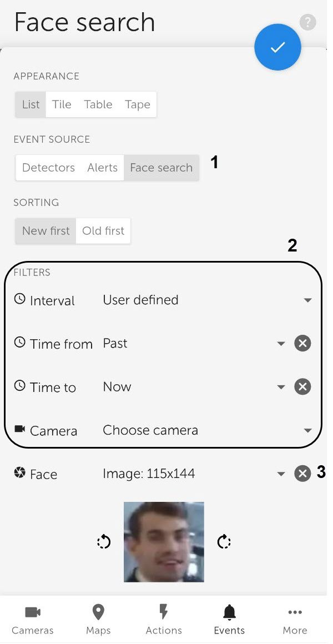Clear the Time to filter
Screen dimensions: 333x644
pos(302,387)
